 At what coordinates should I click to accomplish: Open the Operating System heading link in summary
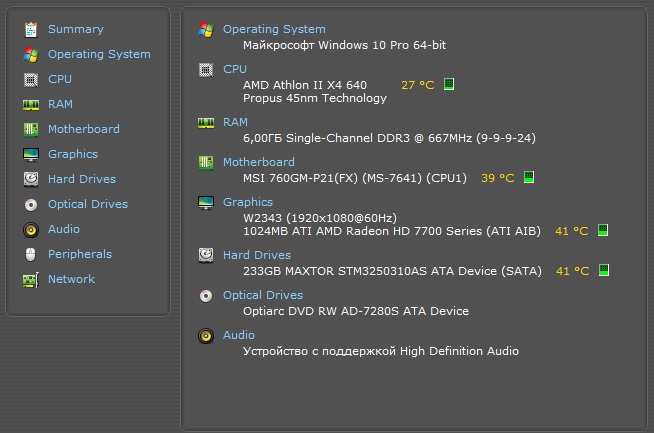click(x=274, y=29)
